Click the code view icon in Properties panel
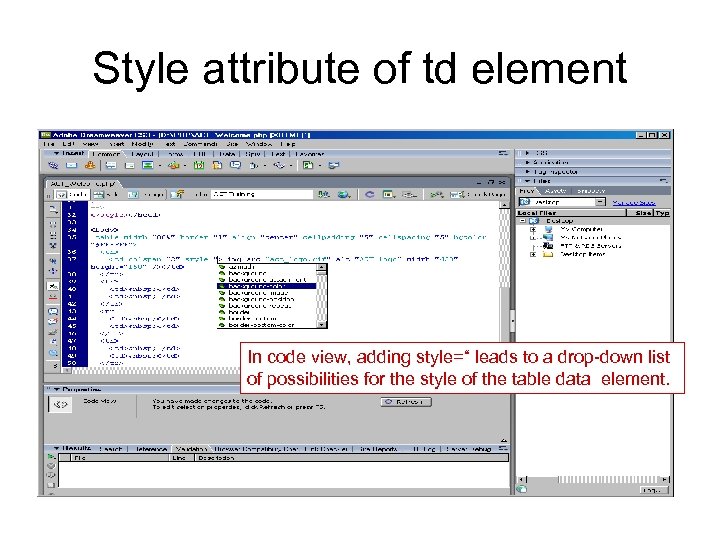Viewport: 720px width, 540px height. click(x=60, y=405)
